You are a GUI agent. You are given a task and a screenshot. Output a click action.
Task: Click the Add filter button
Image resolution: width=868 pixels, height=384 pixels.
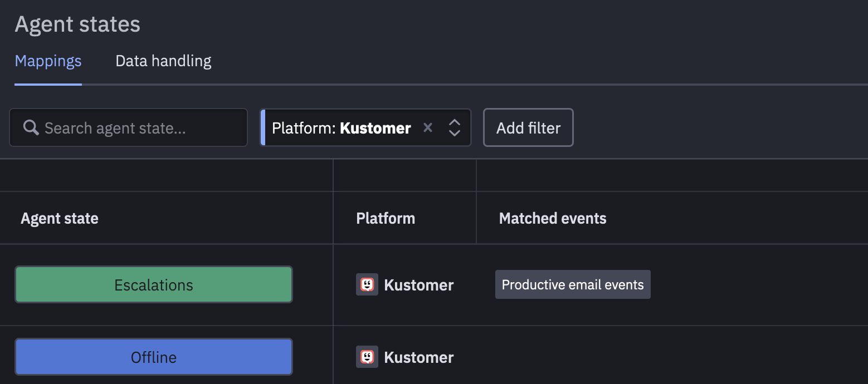coord(528,127)
